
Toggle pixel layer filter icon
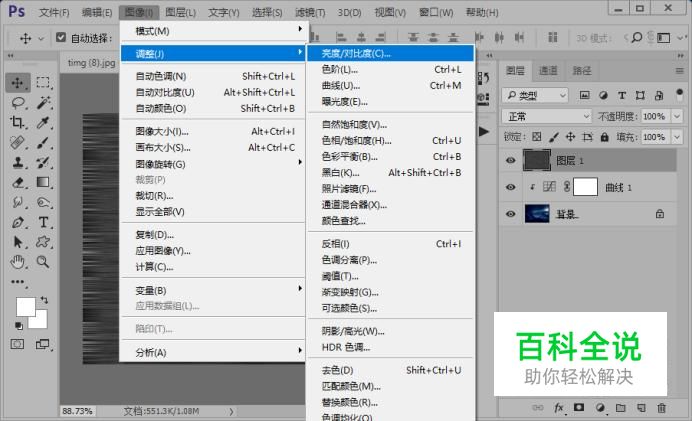click(584, 95)
